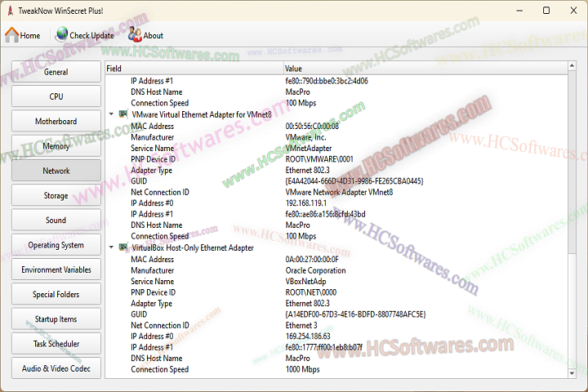Click the vertical scrollbar thumb
This screenshot has height=392, width=588.
click(572, 162)
